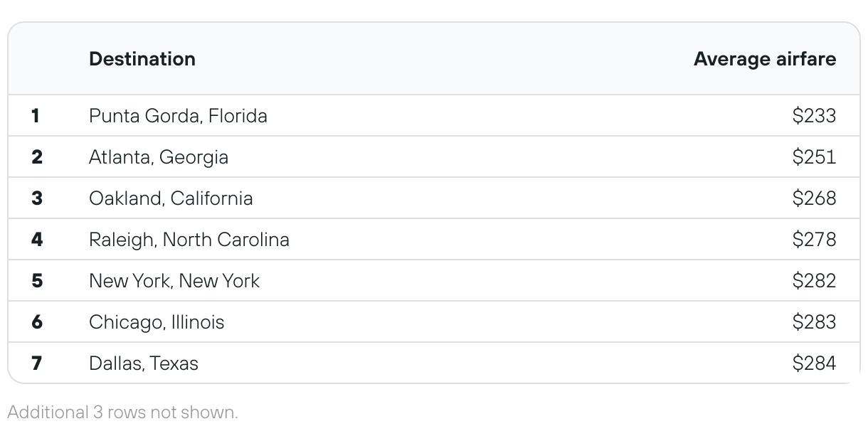This screenshot has width=868, height=431.
Task: Click the 'Additional 3 rows not shown' note
Action: pyautogui.click(x=122, y=412)
